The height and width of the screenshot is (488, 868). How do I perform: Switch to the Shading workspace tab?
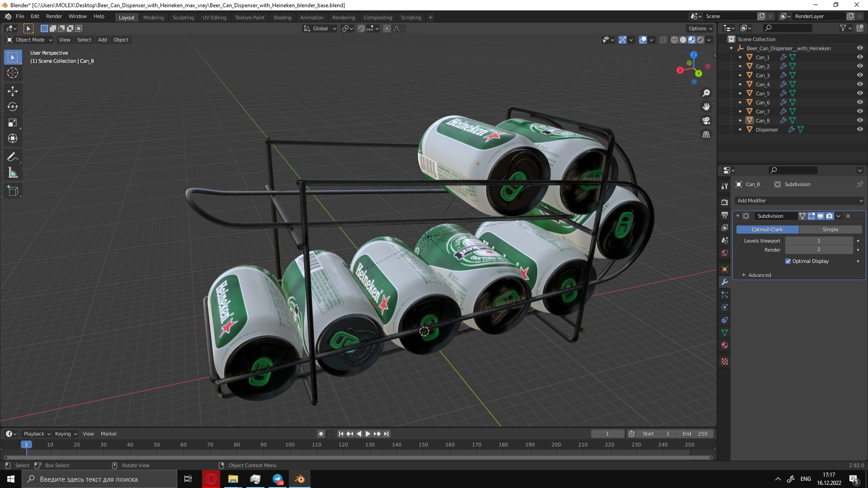click(x=282, y=18)
